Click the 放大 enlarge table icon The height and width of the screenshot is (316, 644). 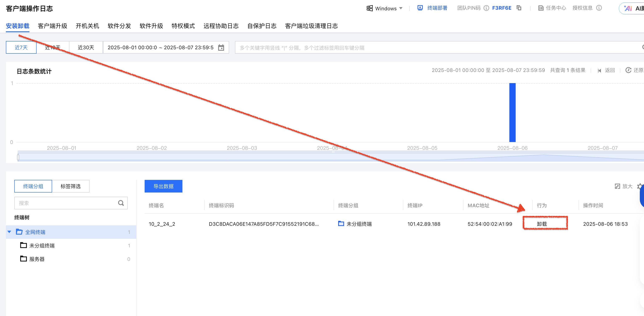click(618, 186)
